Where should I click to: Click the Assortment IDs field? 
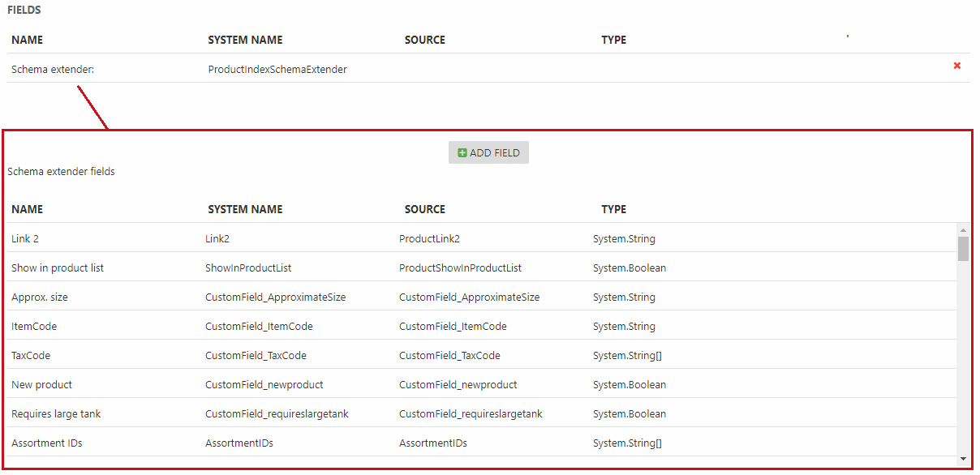pyautogui.click(x=47, y=443)
